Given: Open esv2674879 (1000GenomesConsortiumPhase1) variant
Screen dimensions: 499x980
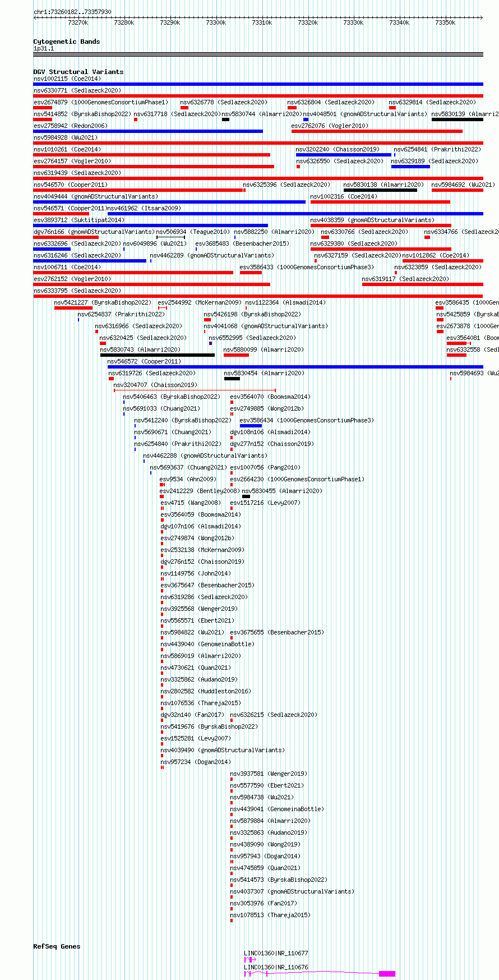Looking at the screenshot, I should tap(101, 102).
